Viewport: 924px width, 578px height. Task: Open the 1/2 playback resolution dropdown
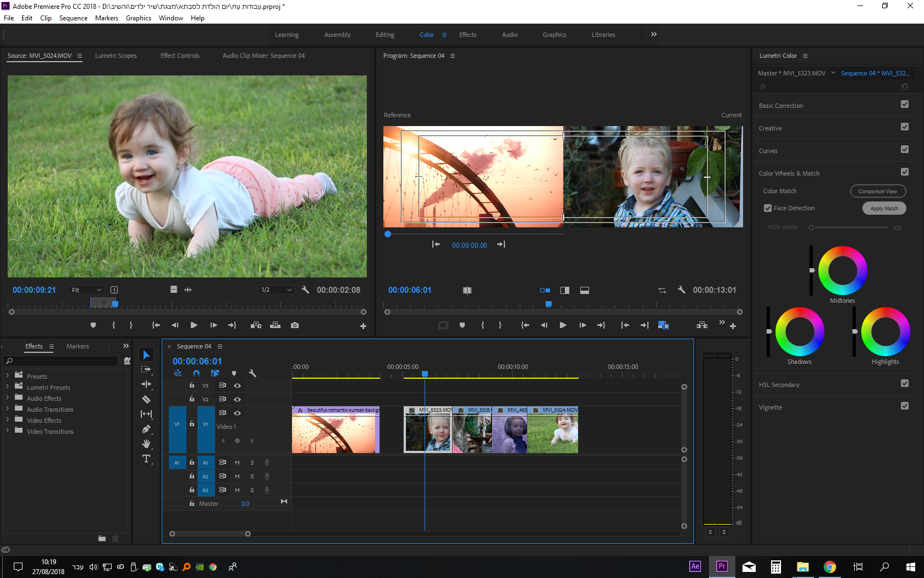point(276,290)
